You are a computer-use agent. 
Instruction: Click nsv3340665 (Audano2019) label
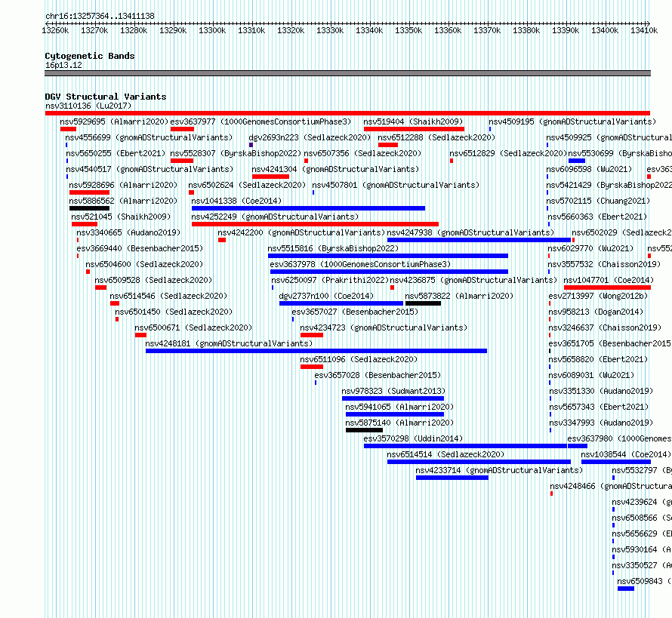pos(128,232)
